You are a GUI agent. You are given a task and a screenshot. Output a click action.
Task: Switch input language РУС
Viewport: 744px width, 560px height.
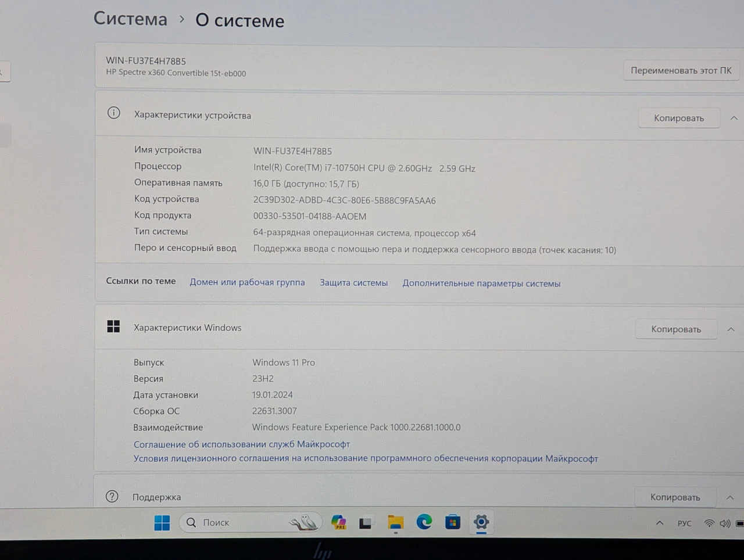point(685,523)
